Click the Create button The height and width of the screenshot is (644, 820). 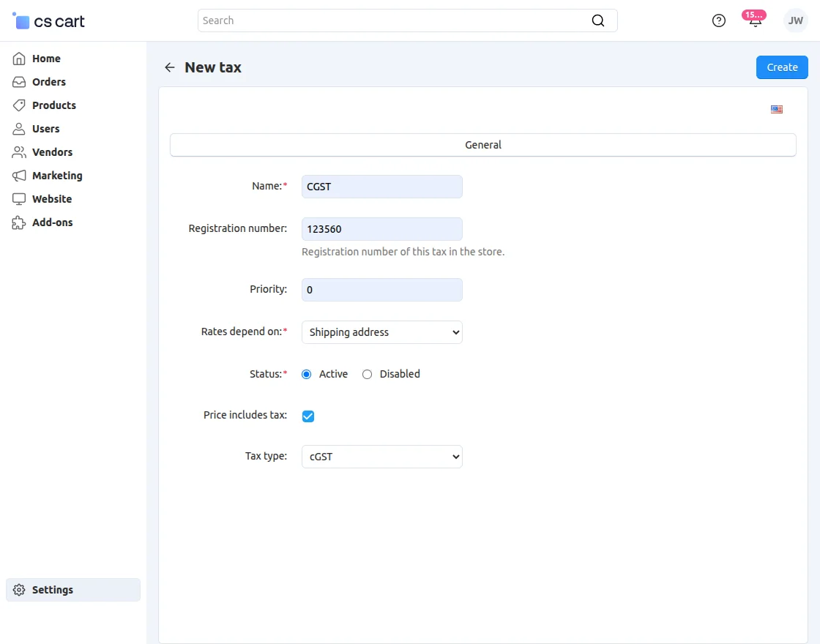pyautogui.click(x=781, y=67)
